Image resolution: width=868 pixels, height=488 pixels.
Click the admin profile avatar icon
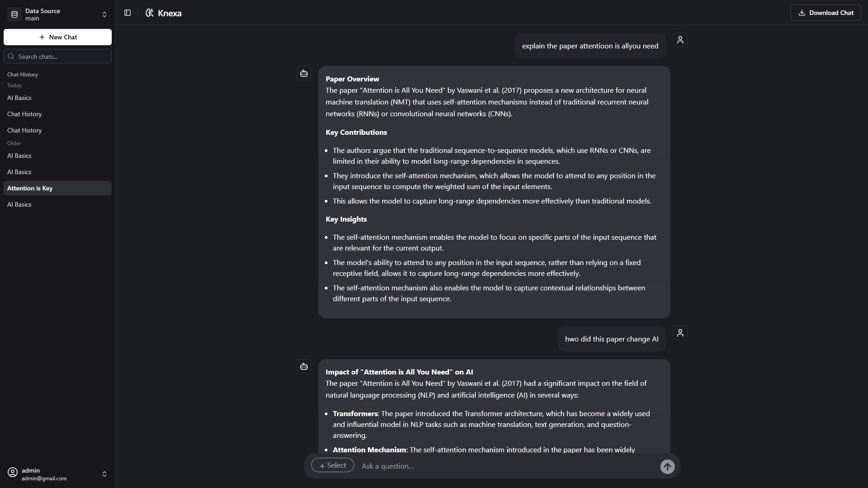click(13, 473)
